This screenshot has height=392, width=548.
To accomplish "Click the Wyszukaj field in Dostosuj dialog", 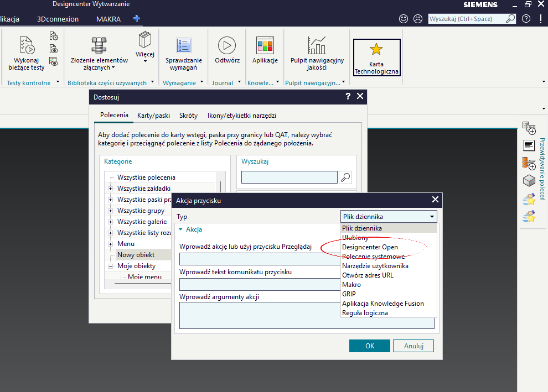I will [289, 177].
